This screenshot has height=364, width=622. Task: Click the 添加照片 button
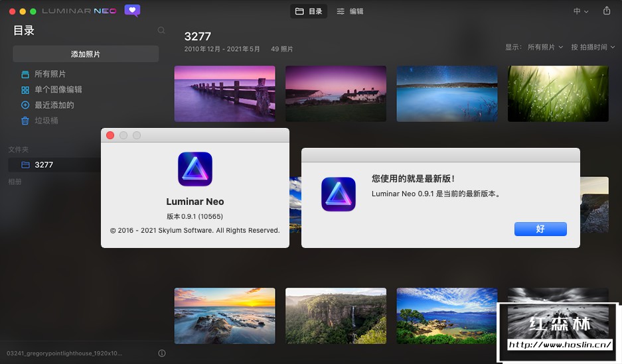(86, 54)
